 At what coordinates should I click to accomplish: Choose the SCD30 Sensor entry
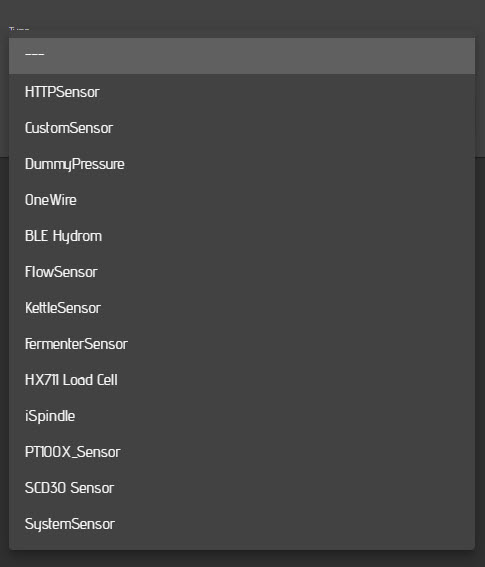pyautogui.click(x=242, y=488)
